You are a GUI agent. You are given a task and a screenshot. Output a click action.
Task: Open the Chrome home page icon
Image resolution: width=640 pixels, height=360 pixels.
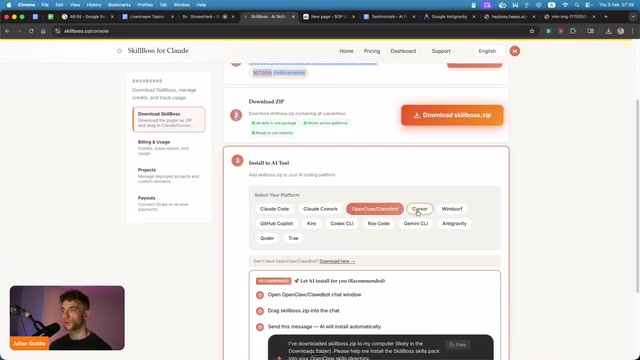click(43, 31)
